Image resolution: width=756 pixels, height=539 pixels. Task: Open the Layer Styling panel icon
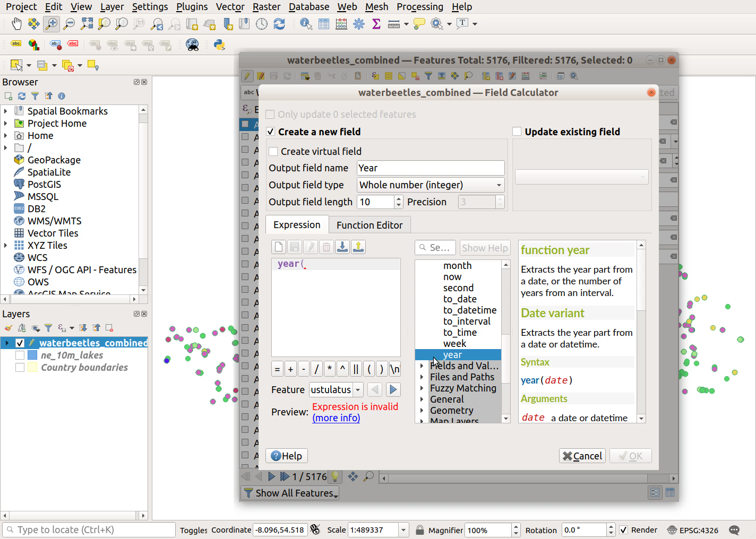pos(8,328)
